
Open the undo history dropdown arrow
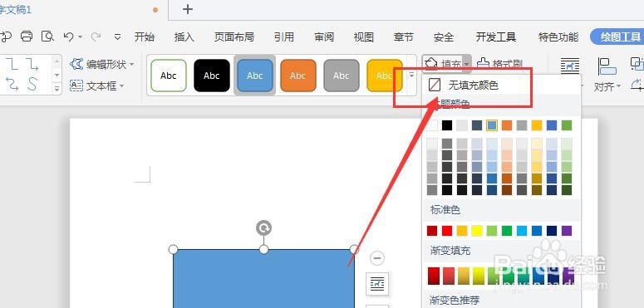(x=80, y=37)
